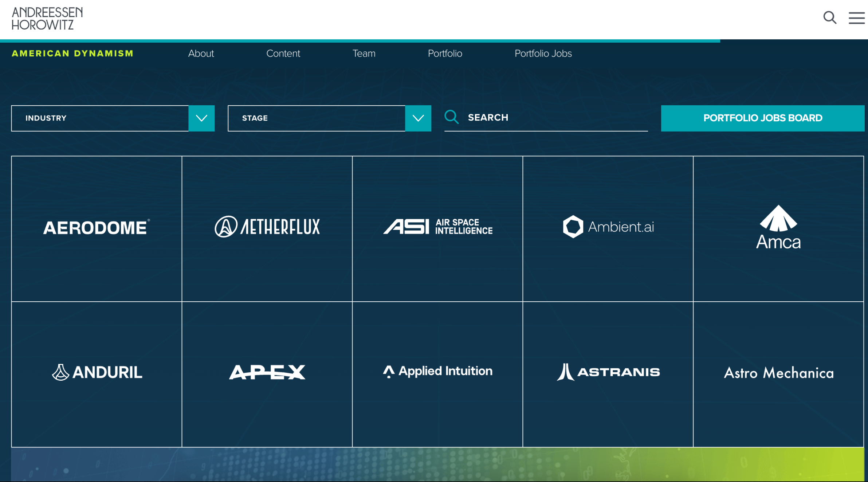Expand the Stage dropdown arrow

tap(418, 118)
